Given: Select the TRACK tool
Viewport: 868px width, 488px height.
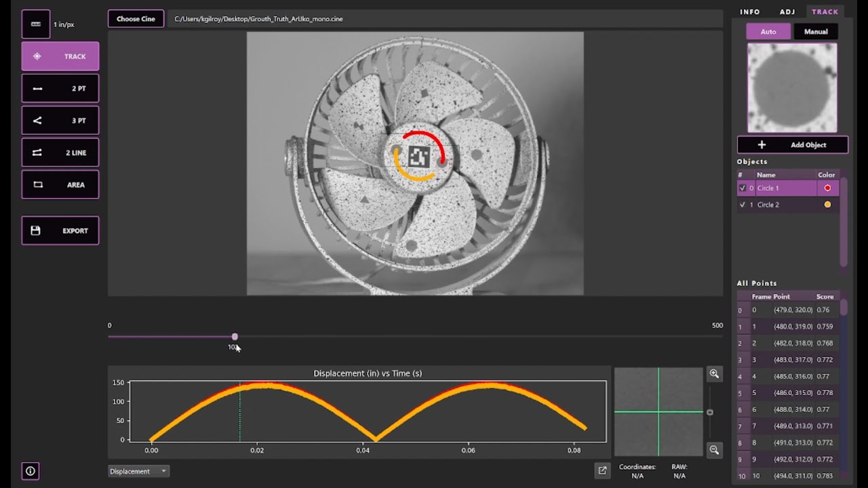Looking at the screenshot, I should tap(60, 56).
